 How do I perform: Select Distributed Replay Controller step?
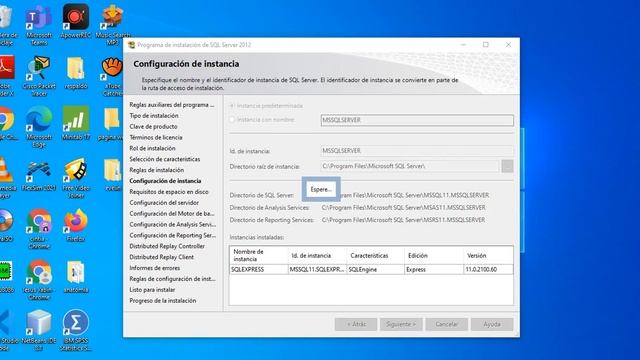[167, 246]
